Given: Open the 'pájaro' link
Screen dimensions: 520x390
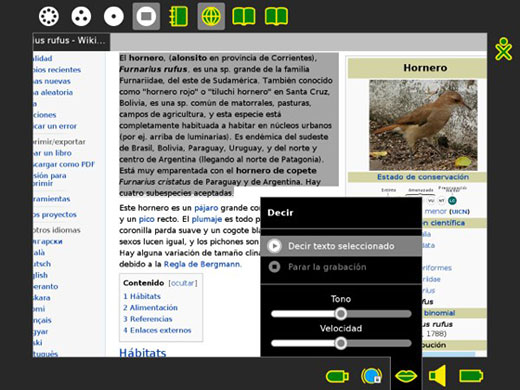Looking at the screenshot, I should (206, 208).
